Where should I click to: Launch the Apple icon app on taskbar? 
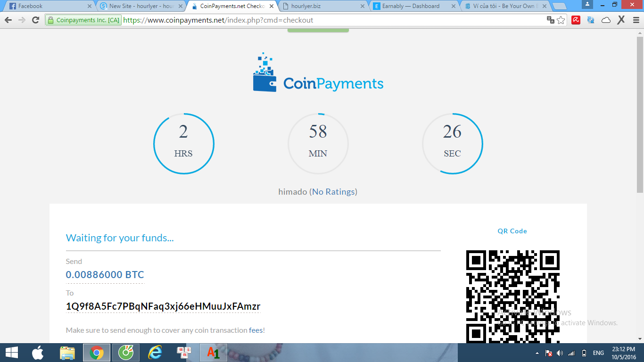tap(38, 353)
